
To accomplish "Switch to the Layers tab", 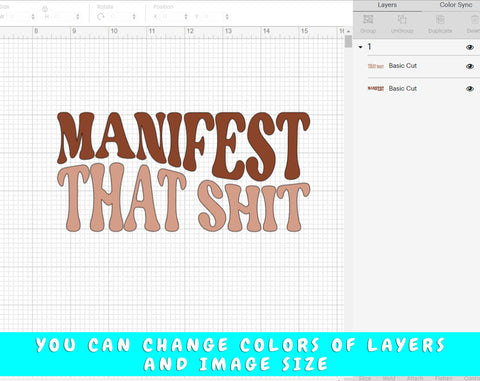I will click(x=387, y=5).
